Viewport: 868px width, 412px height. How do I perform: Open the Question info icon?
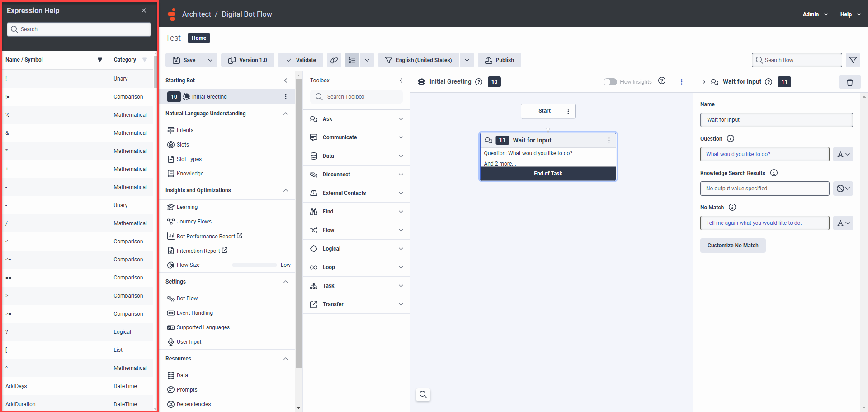click(x=731, y=139)
